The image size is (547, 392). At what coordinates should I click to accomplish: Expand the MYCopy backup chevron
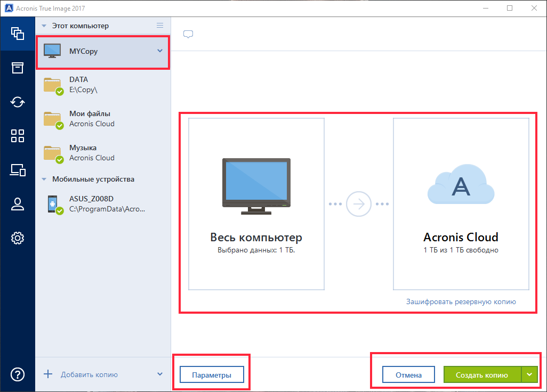pos(160,51)
